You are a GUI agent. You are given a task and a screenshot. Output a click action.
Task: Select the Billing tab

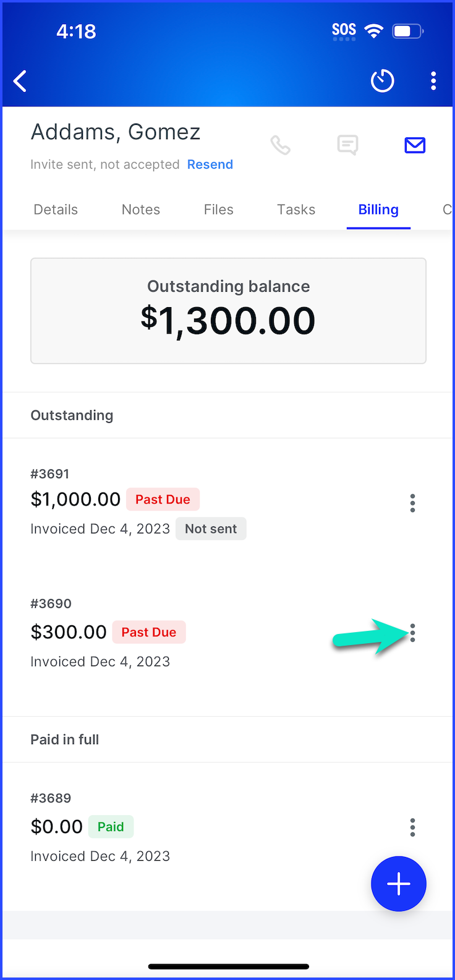[378, 209]
